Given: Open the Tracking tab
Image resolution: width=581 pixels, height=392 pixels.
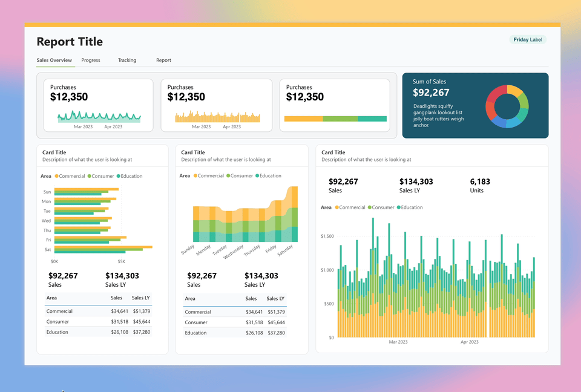Looking at the screenshot, I should (x=126, y=60).
